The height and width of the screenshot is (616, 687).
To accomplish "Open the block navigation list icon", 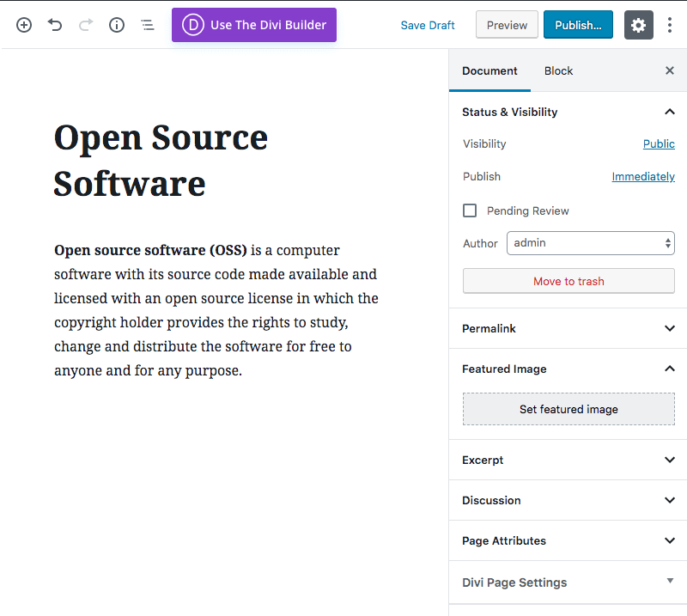I will coord(148,25).
